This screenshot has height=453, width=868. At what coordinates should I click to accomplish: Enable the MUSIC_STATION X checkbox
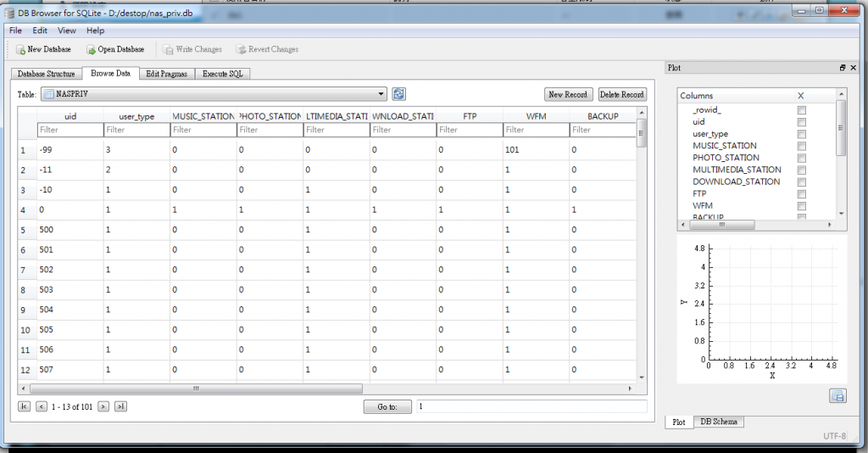tap(801, 146)
